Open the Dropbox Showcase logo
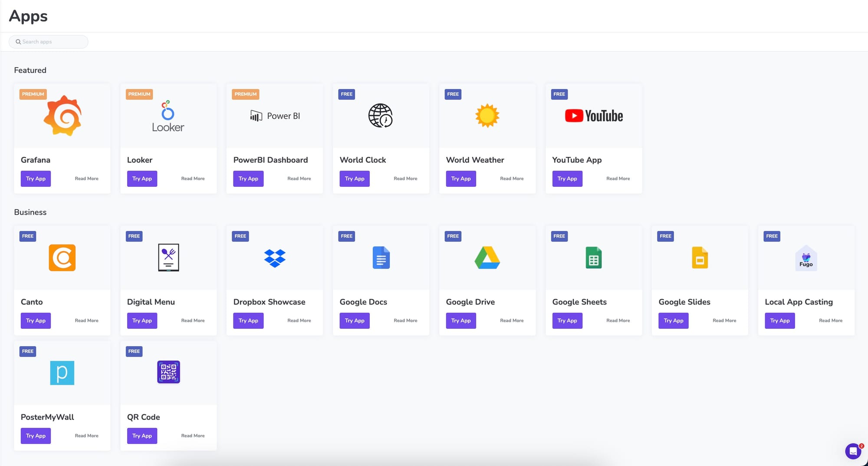 [x=275, y=258]
